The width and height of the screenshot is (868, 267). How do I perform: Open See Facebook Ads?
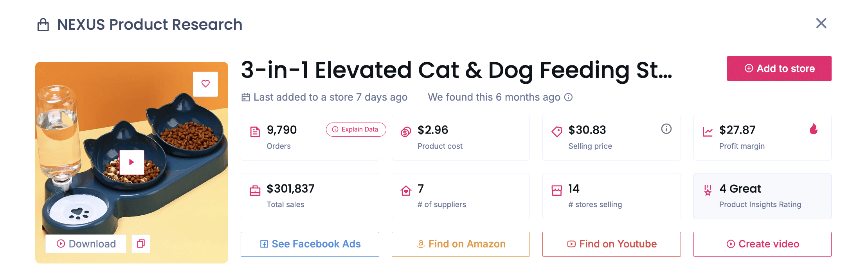tap(310, 244)
